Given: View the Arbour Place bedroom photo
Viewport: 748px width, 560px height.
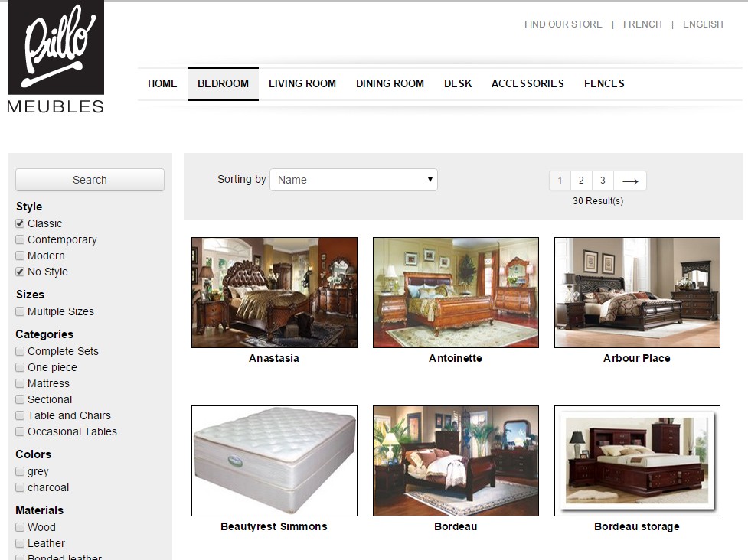Looking at the screenshot, I should [637, 293].
